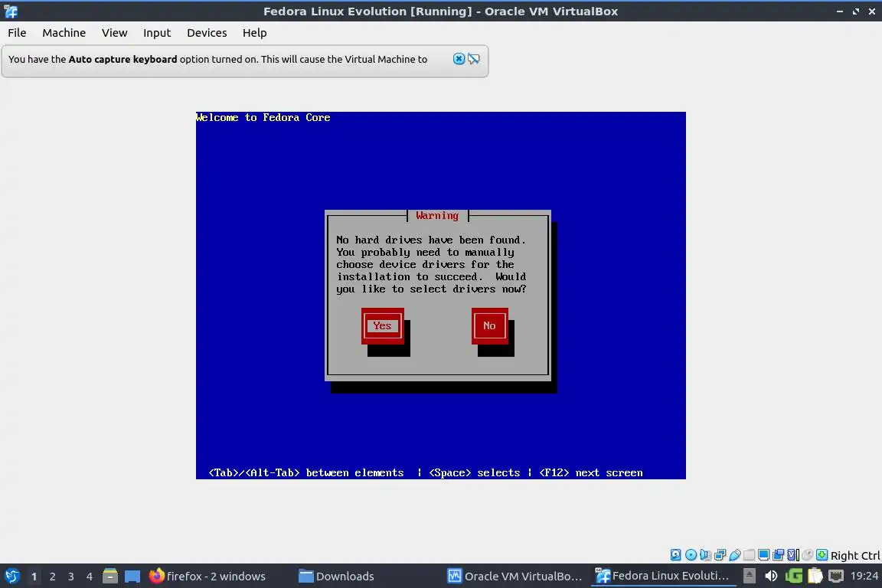Image resolution: width=882 pixels, height=588 pixels.
Task: Open the Devices menu
Action: tap(207, 33)
